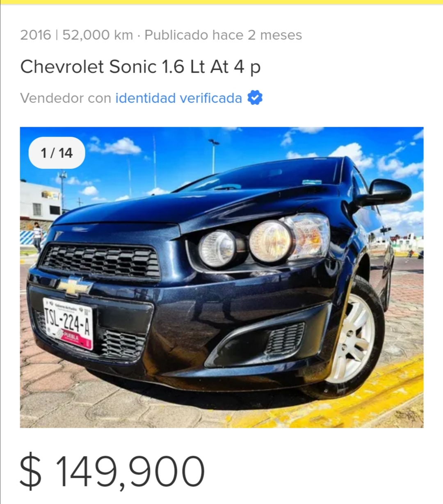Click the Publicado hace 2 meses text
The image size is (443, 504).
click(223, 35)
